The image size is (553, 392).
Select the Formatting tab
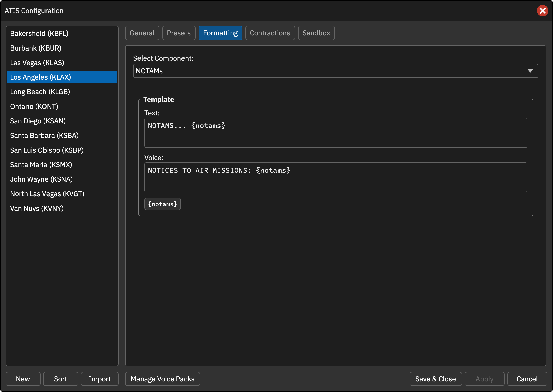click(220, 33)
